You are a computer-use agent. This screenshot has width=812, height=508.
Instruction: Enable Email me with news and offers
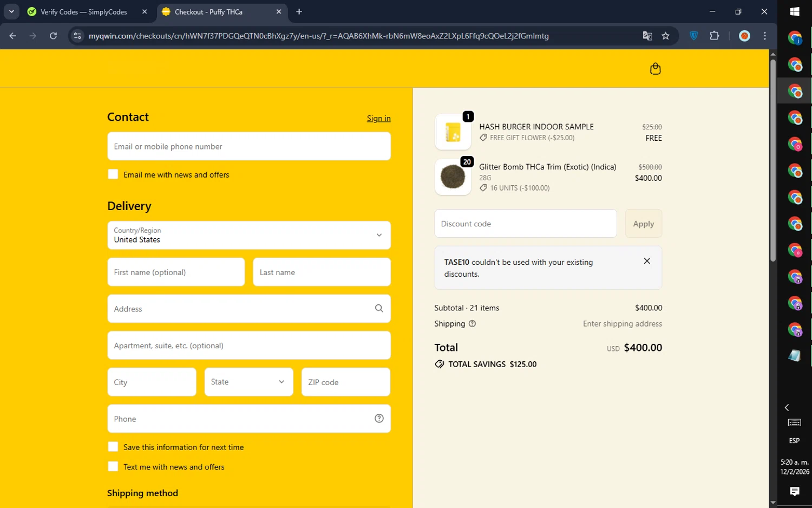[113, 174]
